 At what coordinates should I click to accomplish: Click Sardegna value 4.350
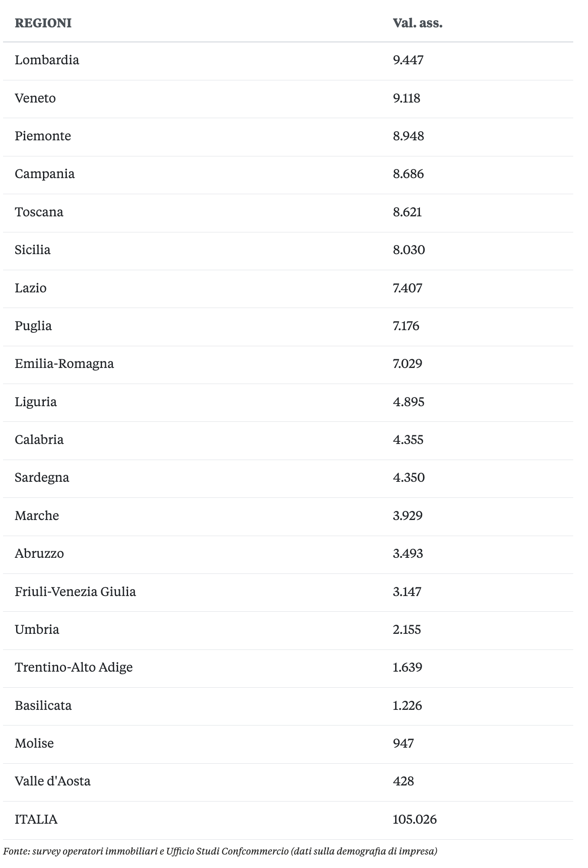point(409,477)
